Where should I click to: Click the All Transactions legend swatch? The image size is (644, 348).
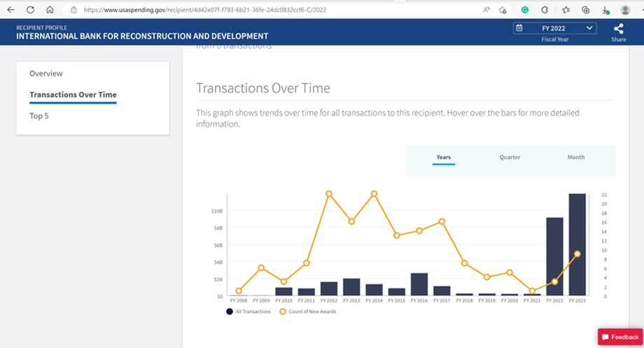(230, 312)
